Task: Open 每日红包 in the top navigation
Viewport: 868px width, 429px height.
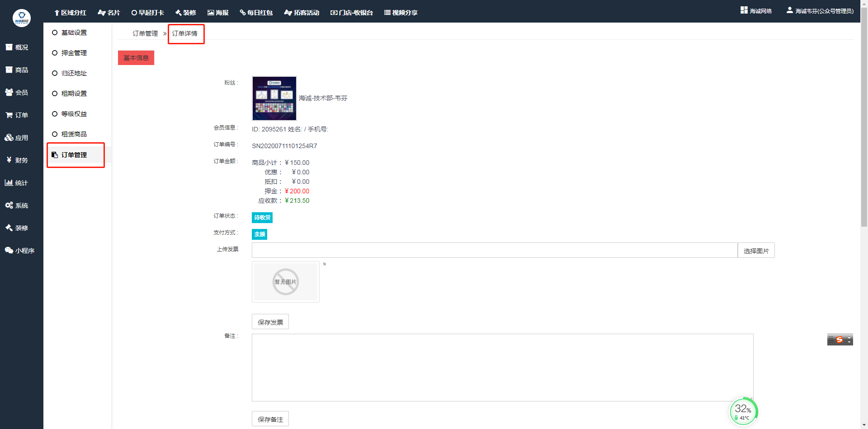Action: coord(256,13)
